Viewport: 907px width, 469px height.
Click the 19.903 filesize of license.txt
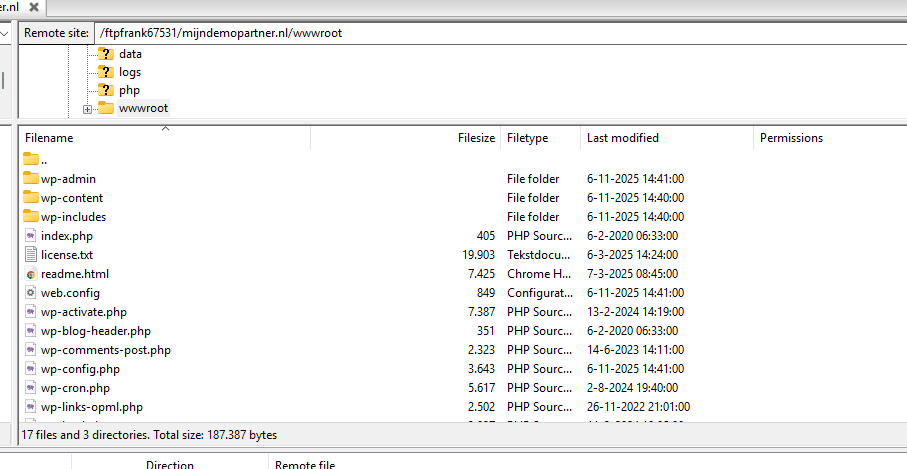(x=478, y=255)
